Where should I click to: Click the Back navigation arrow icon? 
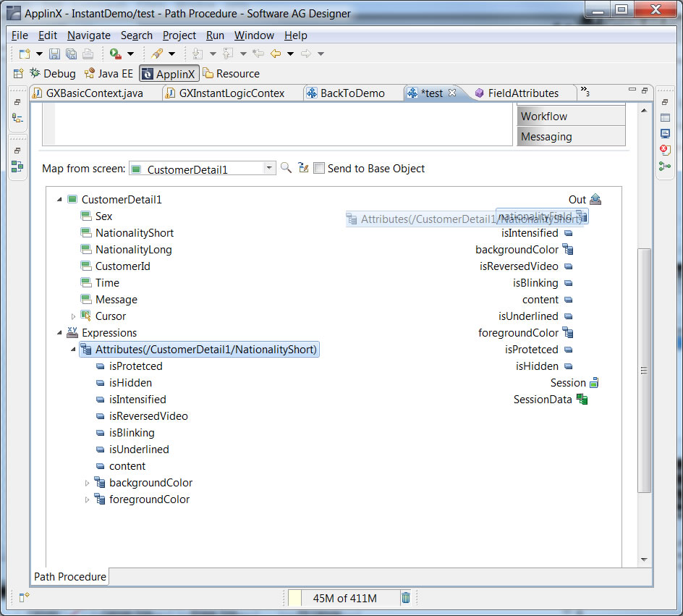(276, 54)
